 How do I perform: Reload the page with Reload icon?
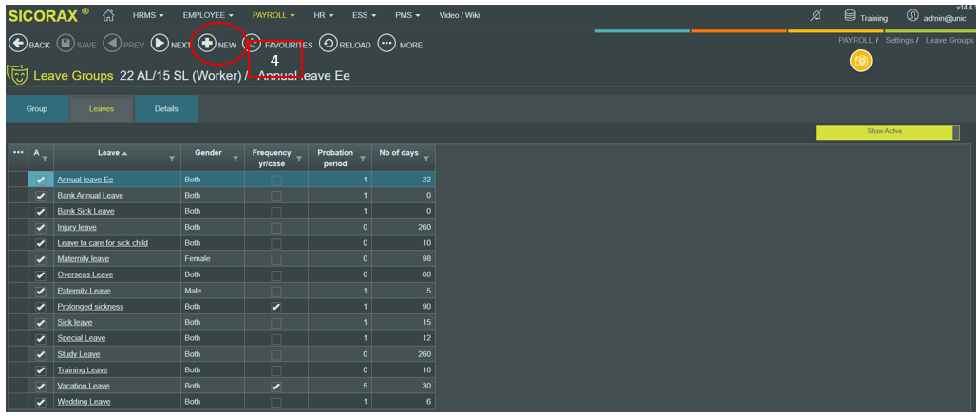point(329,45)
